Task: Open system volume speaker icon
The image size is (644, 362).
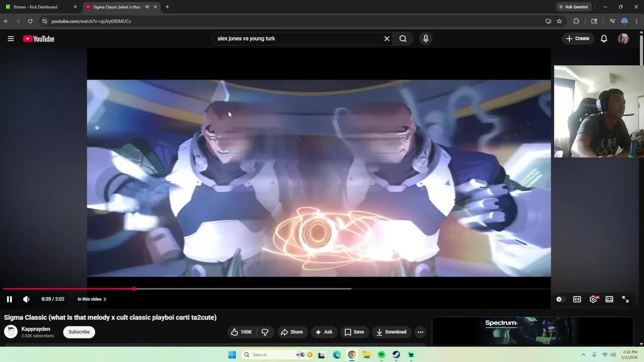Action: [613, 355]
